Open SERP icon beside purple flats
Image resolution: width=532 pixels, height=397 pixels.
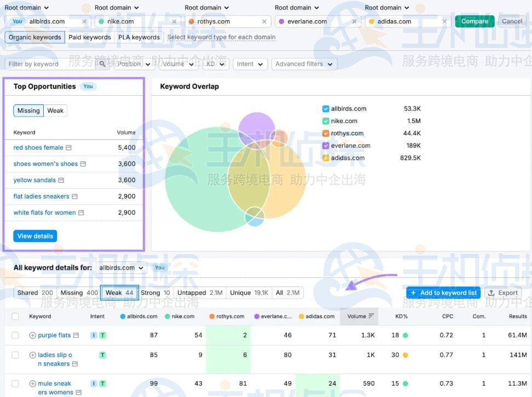tap(76, 335)
